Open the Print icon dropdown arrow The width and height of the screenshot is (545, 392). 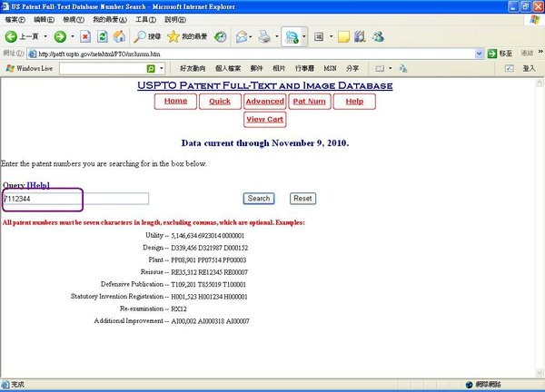click(277, 36)
